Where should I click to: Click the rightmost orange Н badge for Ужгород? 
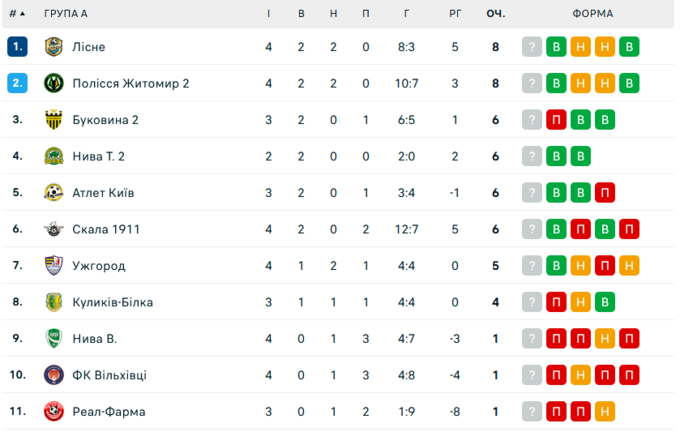tap(629, 266)
